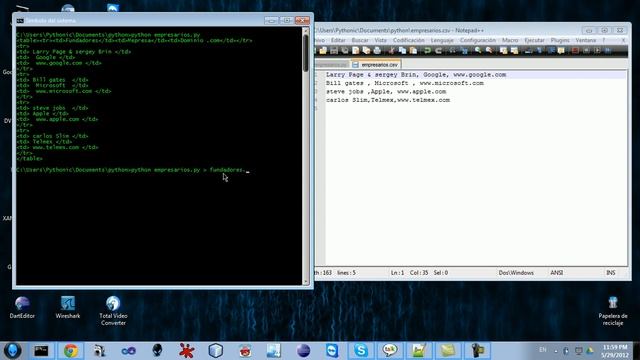Open the Start menu orb

[12, 351]
